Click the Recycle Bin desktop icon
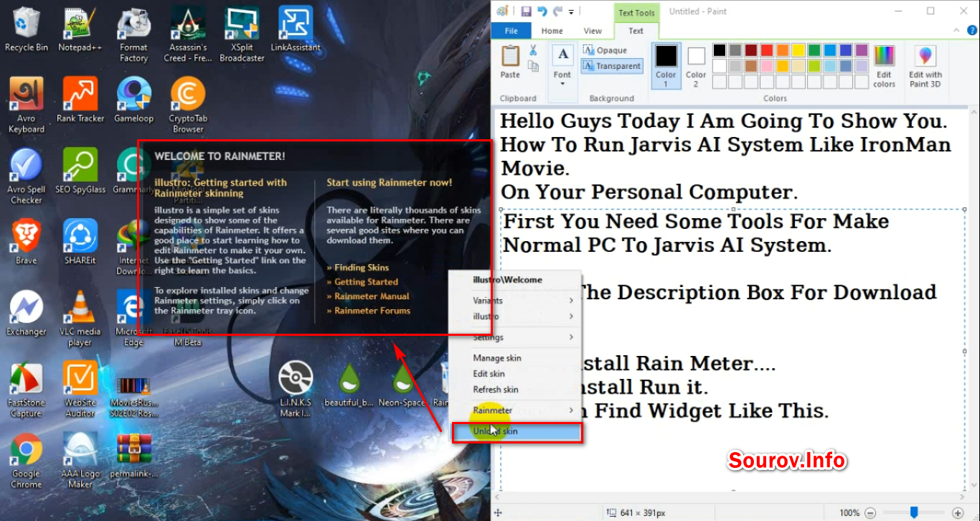This screenshot has height=521, width=980. [27, 29]
